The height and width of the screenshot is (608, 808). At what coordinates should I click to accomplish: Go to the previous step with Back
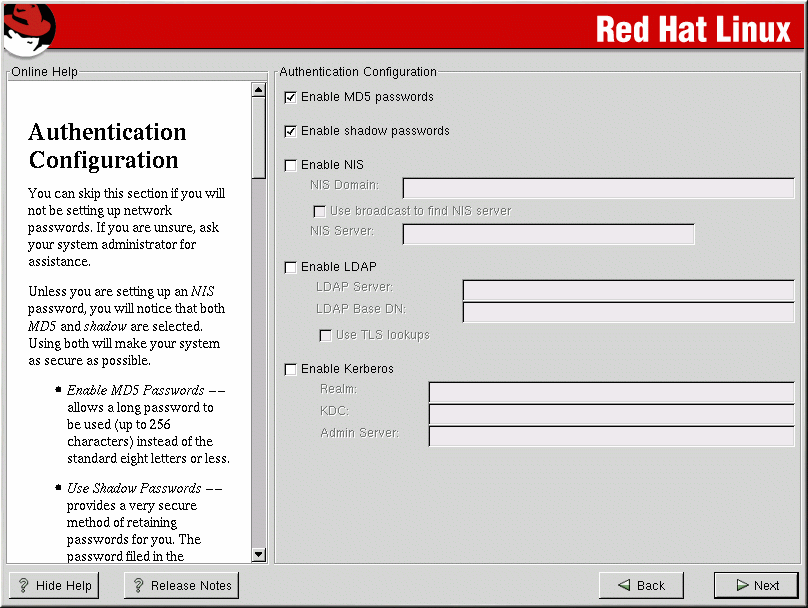pyautogui.click(x=641, y=586)
